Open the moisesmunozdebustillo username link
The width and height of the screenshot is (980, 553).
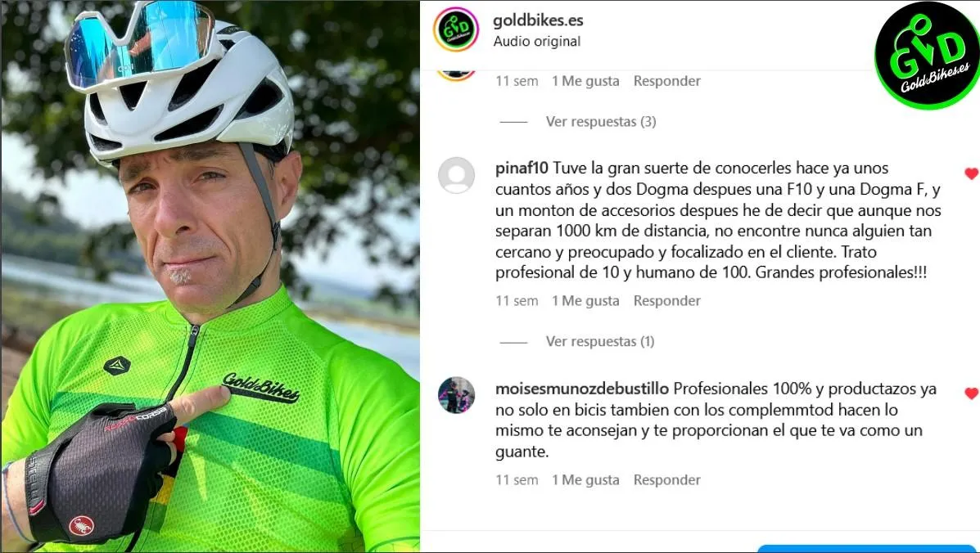[x=582, y=389]
